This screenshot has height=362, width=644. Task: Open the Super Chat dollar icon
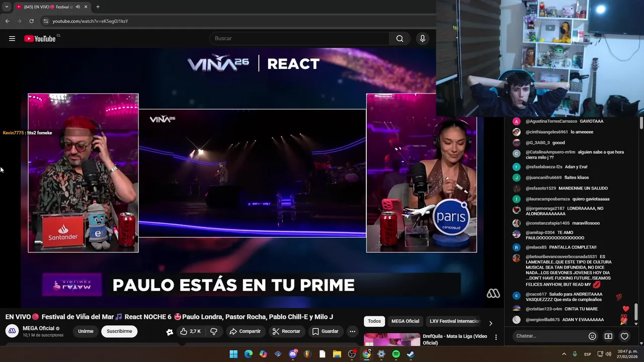608,336
